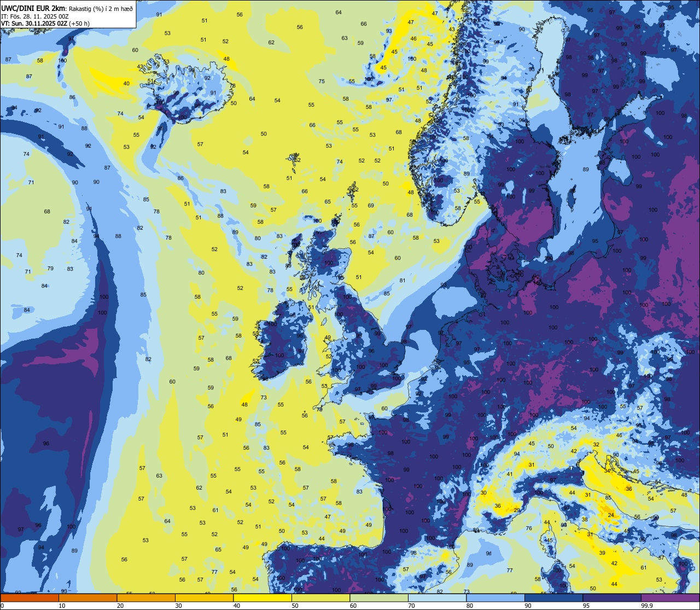Click the humidity value 81 over the North Sea
Viewport: 700px width, 610px height.
click(x=402, y=281)
